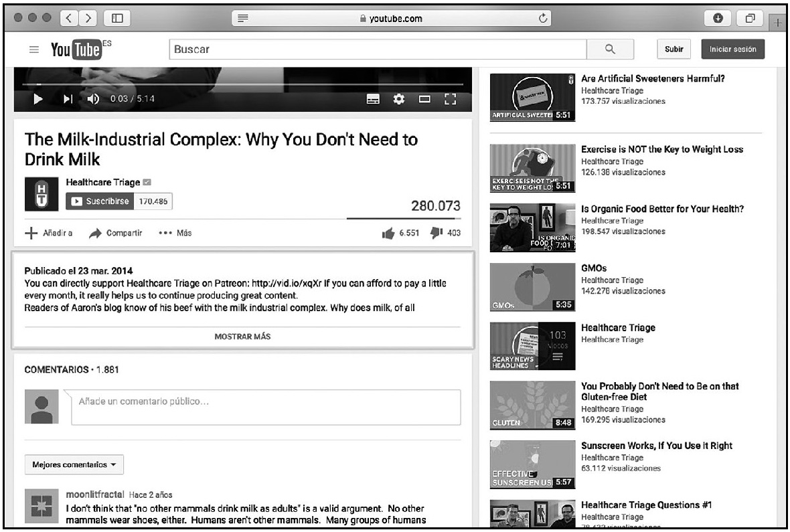The image size is (790, 532).
Task: Select Añadir a playlist option
Action: click(50, 233)
